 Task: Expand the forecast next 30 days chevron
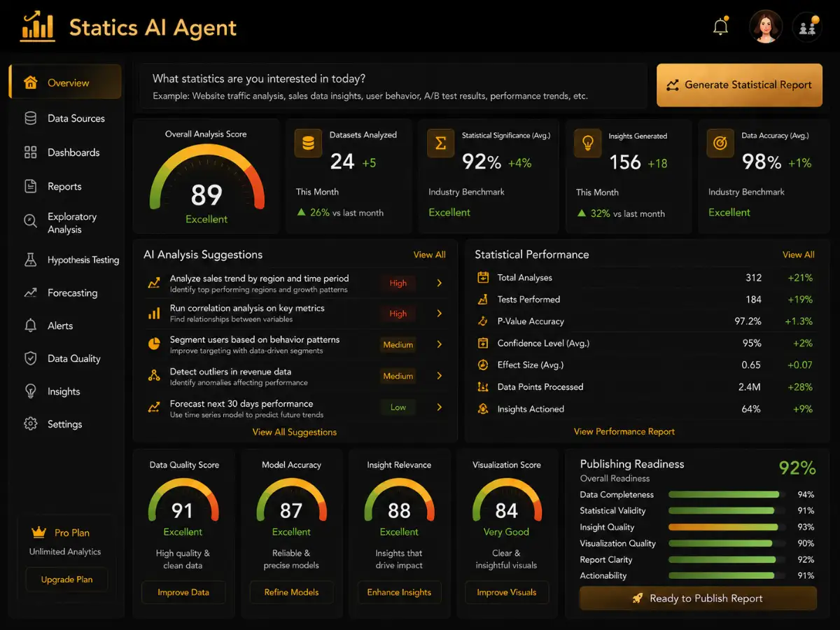[440, 407]
